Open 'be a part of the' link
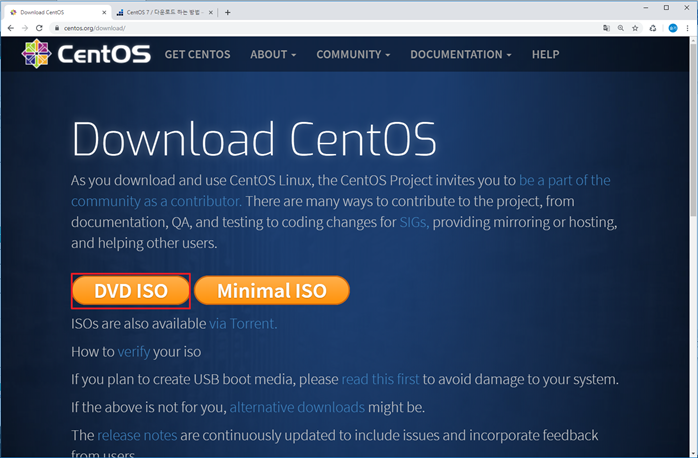 (x=564, y=180)
